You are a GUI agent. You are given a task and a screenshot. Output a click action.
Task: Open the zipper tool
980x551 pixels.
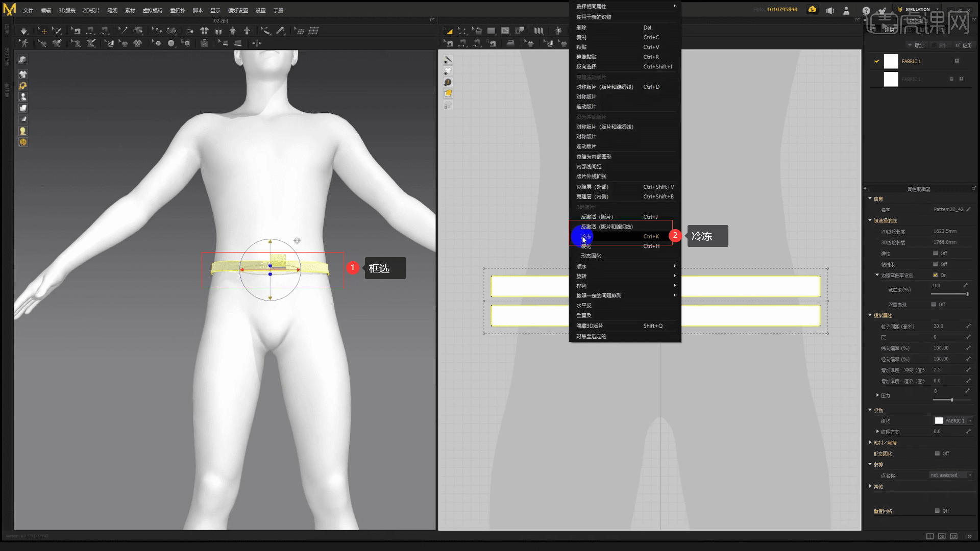[204, 43]
